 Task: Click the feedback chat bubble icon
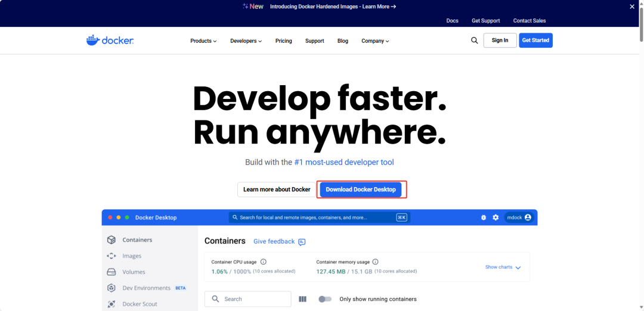[x=302, y=242]
